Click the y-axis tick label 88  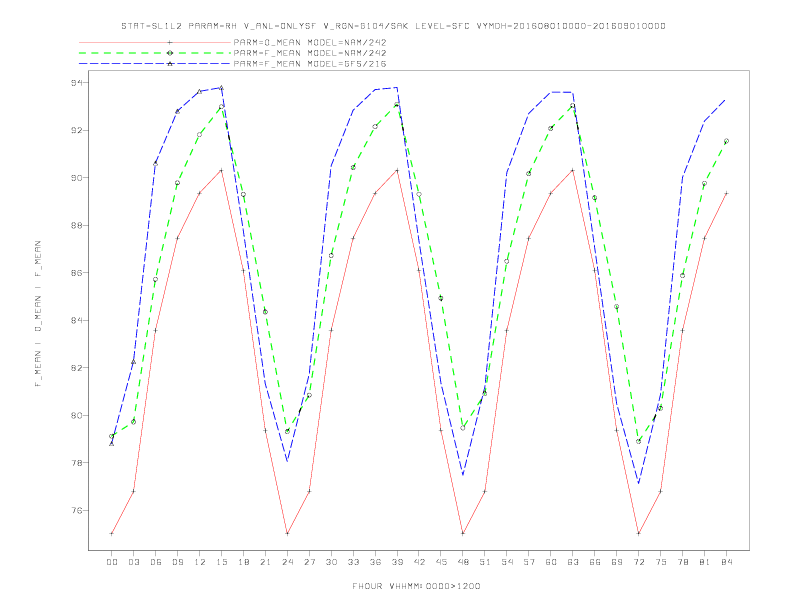tap(76, 225)
